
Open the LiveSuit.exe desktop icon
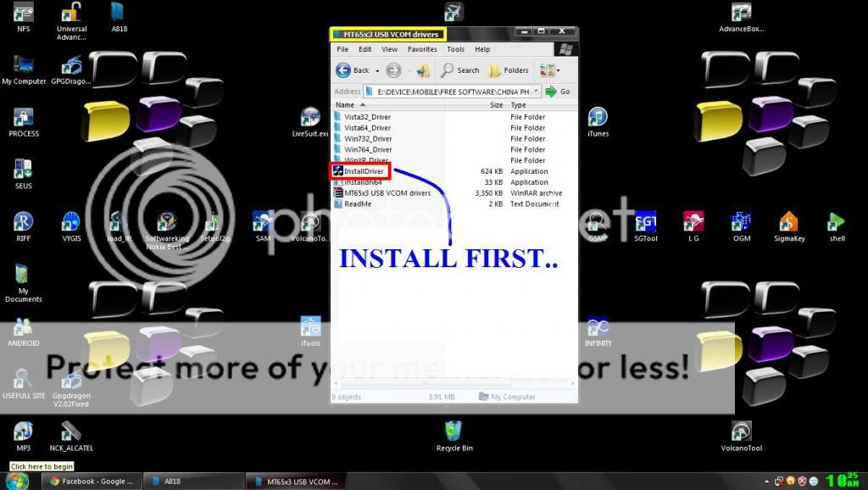point(310,122)
